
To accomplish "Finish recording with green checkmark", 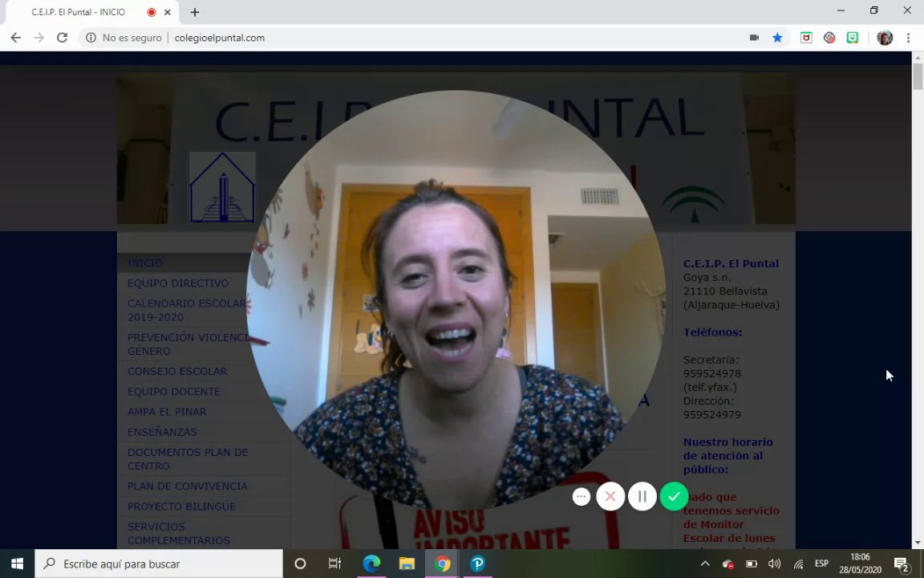I will [x=674, y=497].
